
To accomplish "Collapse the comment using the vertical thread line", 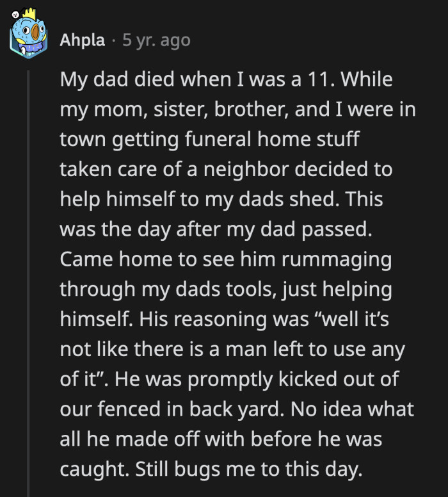I will [x=28, y=275].
